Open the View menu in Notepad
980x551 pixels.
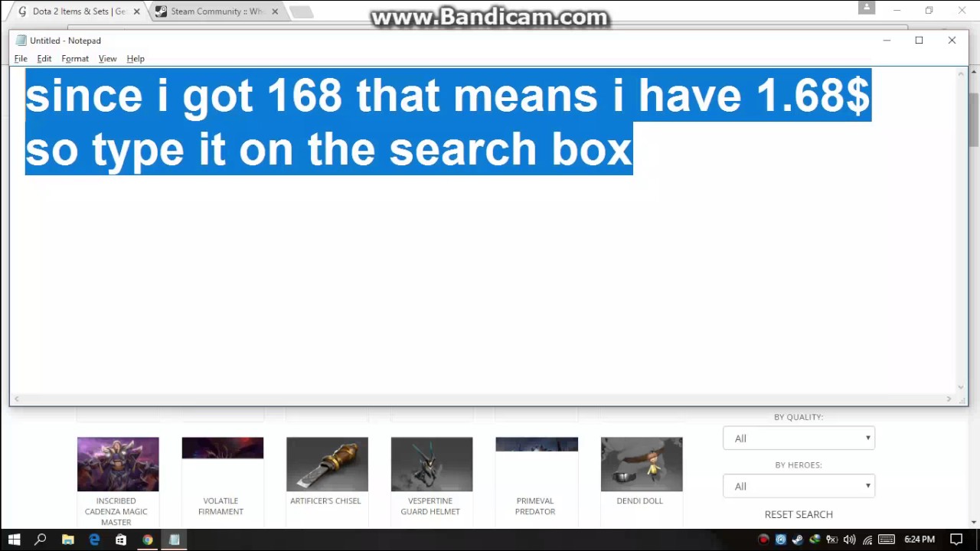107,59
